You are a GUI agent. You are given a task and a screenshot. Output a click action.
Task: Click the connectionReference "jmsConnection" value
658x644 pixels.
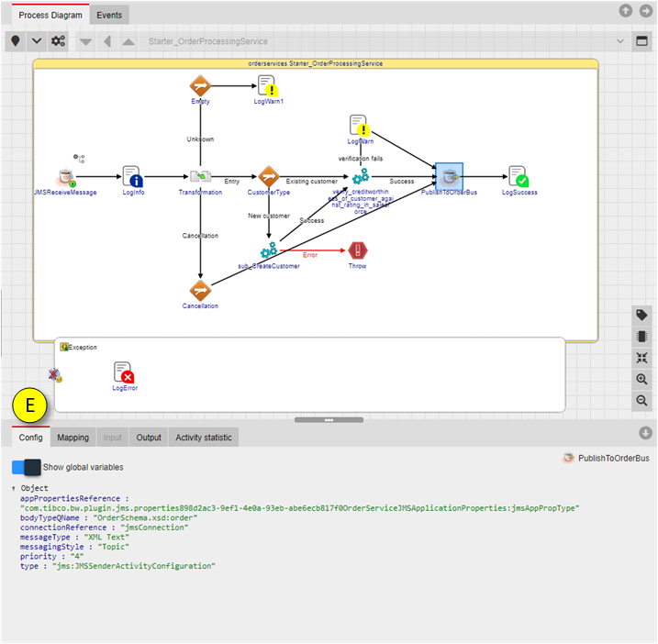pyautogui.click(x=154, y=527)
